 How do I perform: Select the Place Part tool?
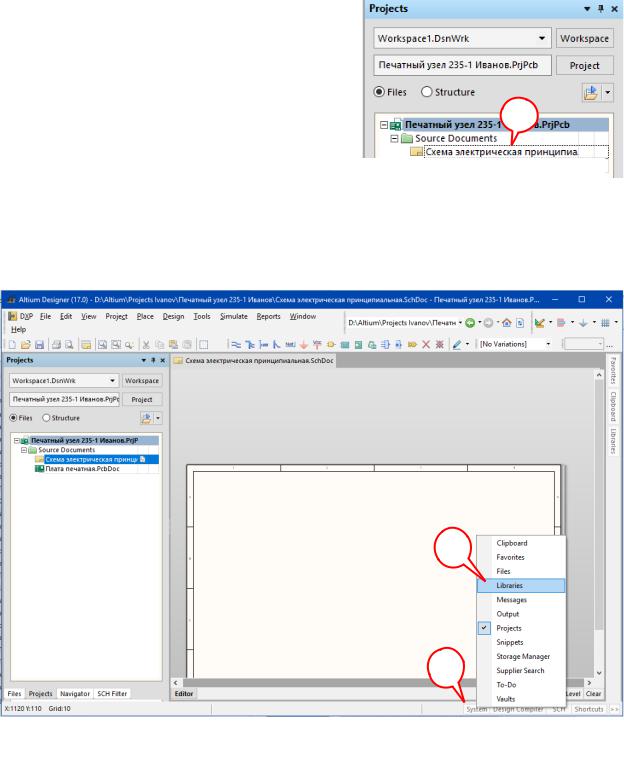point(331,344)
